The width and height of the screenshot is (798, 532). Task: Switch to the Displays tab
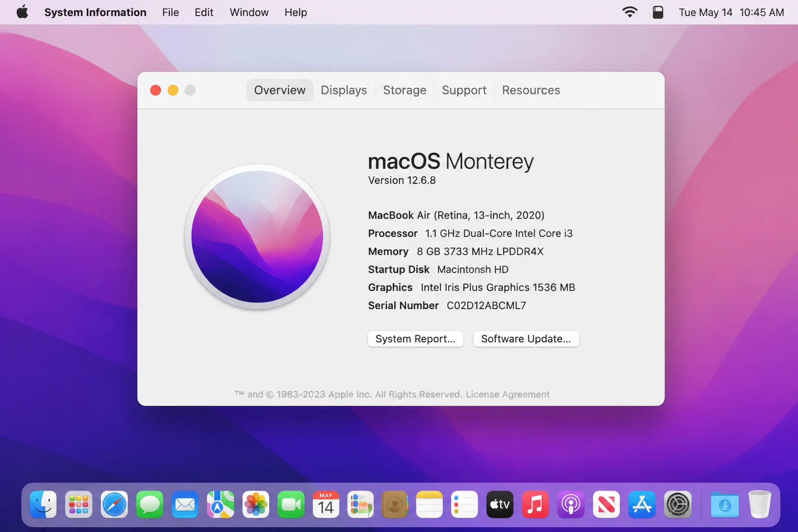pyautogui.click(x=344, y=90)
